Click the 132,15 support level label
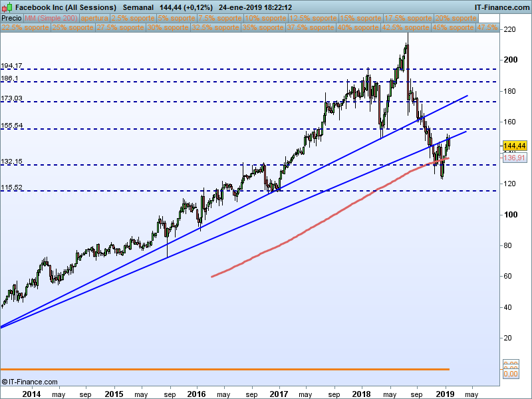Image resolution: width=532 pixels, height=399 pixels. click(11, 162)
